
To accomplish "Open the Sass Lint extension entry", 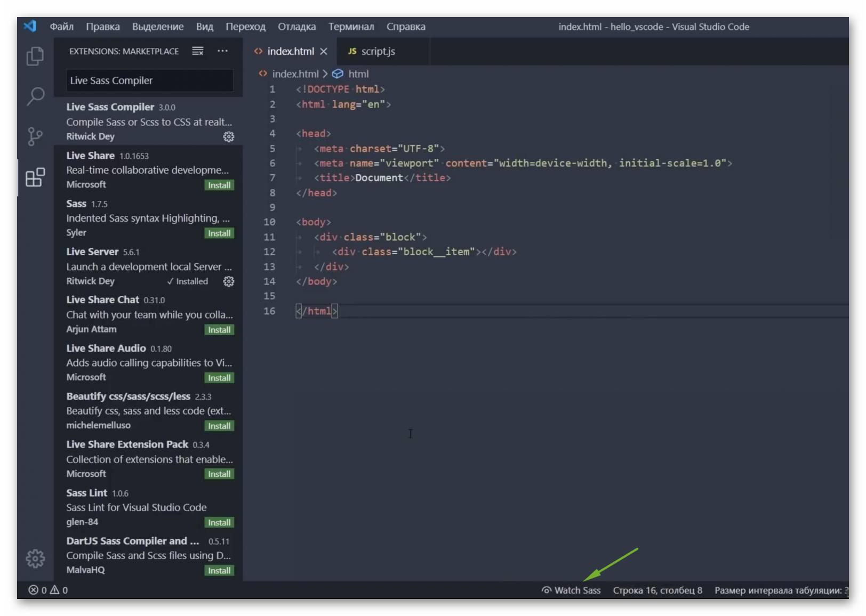I will (148, 507).
